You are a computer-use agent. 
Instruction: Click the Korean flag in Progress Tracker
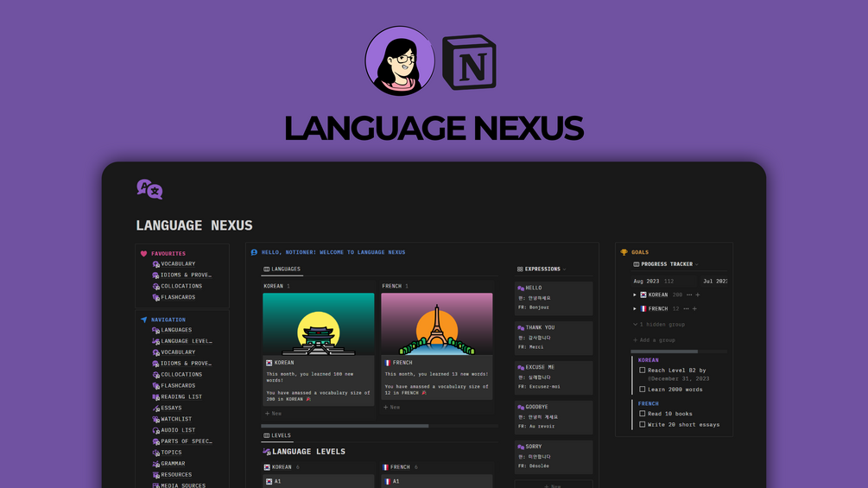pyautogui.click(x=643, y=295)
